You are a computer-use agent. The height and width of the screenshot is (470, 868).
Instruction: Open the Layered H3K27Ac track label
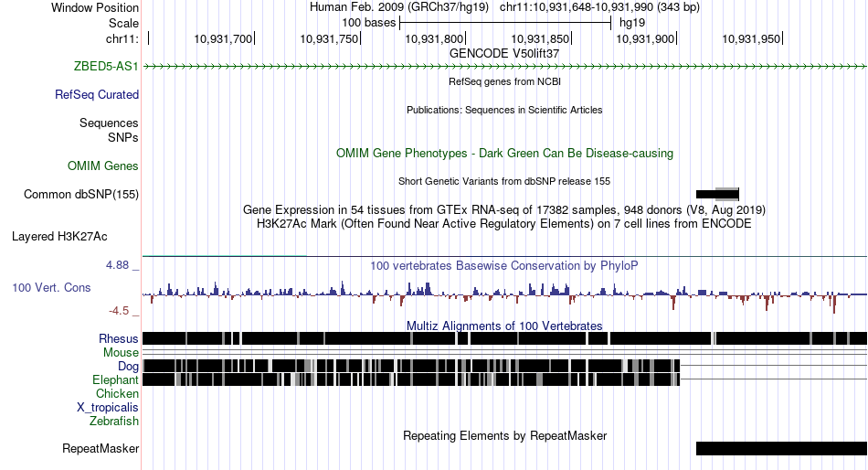pyautogui.click(x=59, y=237)
